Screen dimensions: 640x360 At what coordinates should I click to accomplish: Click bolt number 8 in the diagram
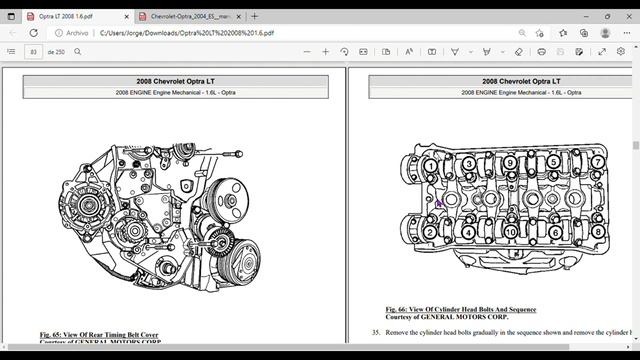pos(598,232)
